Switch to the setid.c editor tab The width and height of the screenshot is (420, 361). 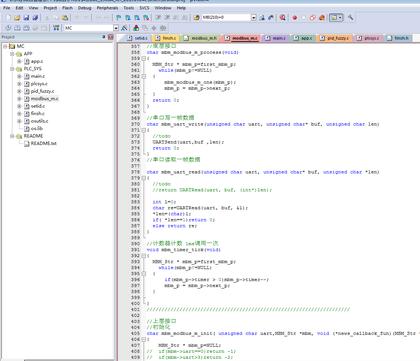coord(137,38)
